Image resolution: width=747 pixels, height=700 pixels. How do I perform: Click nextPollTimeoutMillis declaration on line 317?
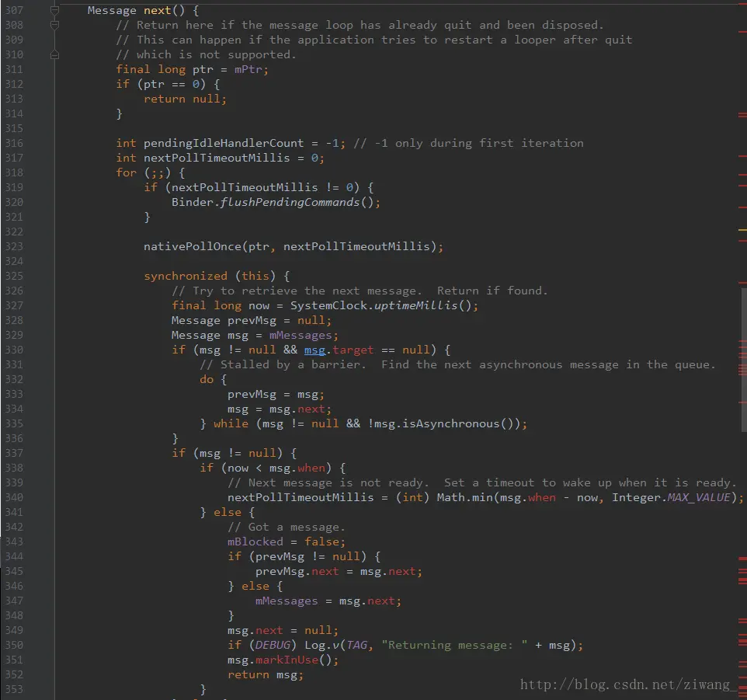pyautogui.click(x=217, y=158)
